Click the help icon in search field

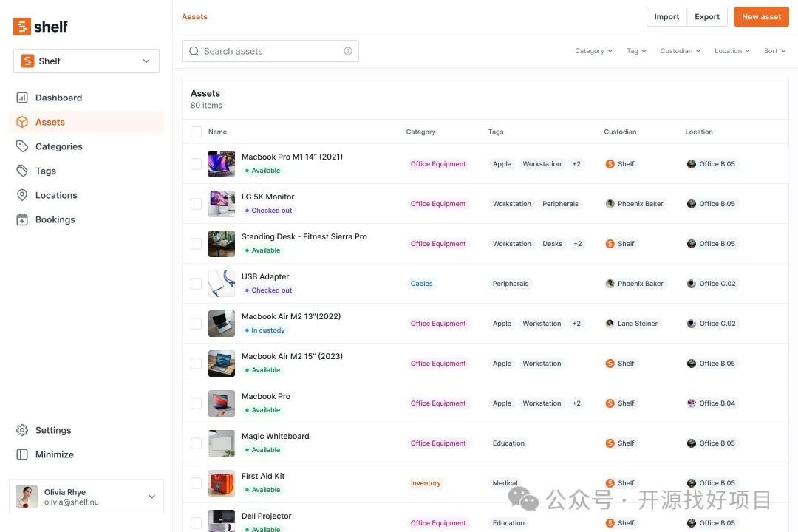tap(348, 51)
